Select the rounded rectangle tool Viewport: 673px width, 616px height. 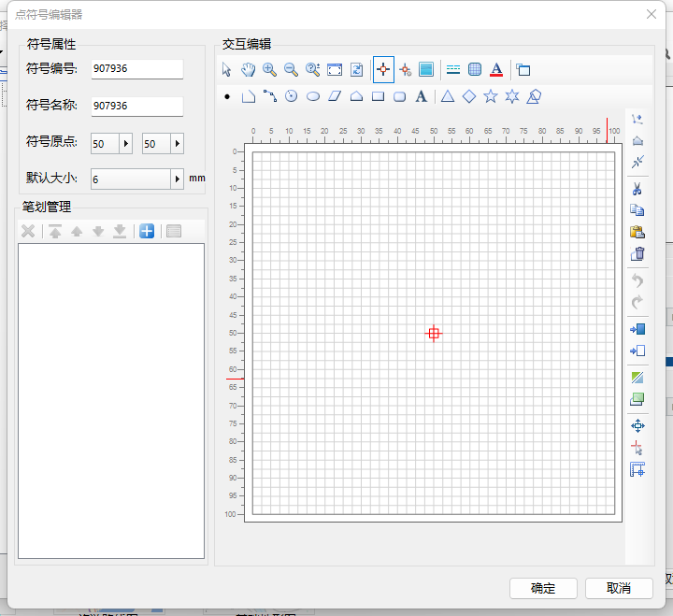(x=400, y=96)
